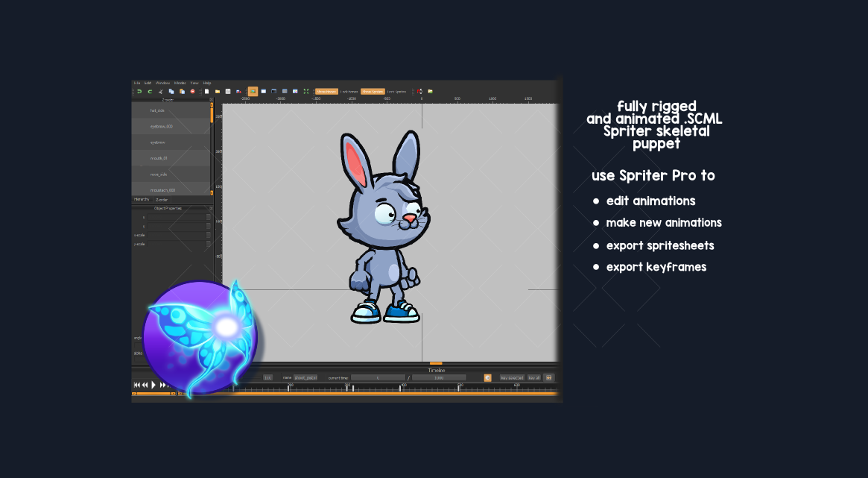Click the animation length field showing 1000

coord(439,378)
